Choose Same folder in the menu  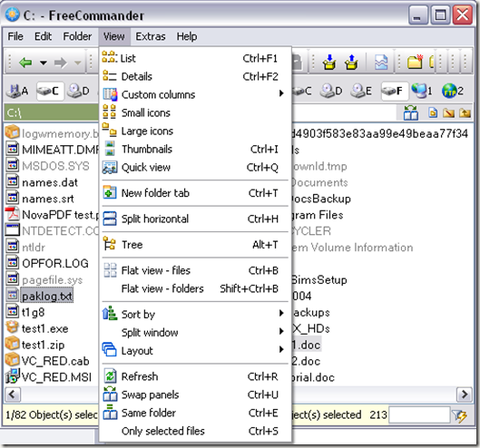[x=195, y=413]
